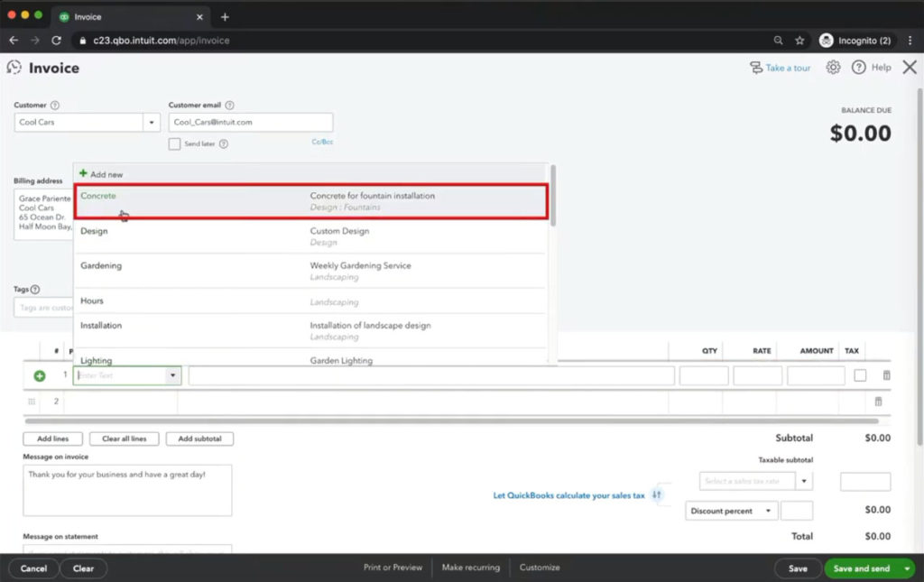This screenshot has height=582, width=924.
Task: Click the Customer help info icon
Action: pyautogui.click(x=55, y=106)
